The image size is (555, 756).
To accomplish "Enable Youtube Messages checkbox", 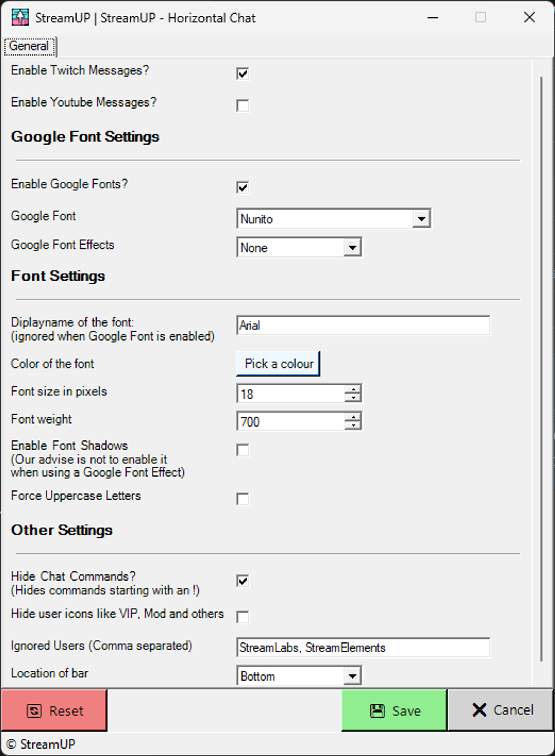I will 243,105.
